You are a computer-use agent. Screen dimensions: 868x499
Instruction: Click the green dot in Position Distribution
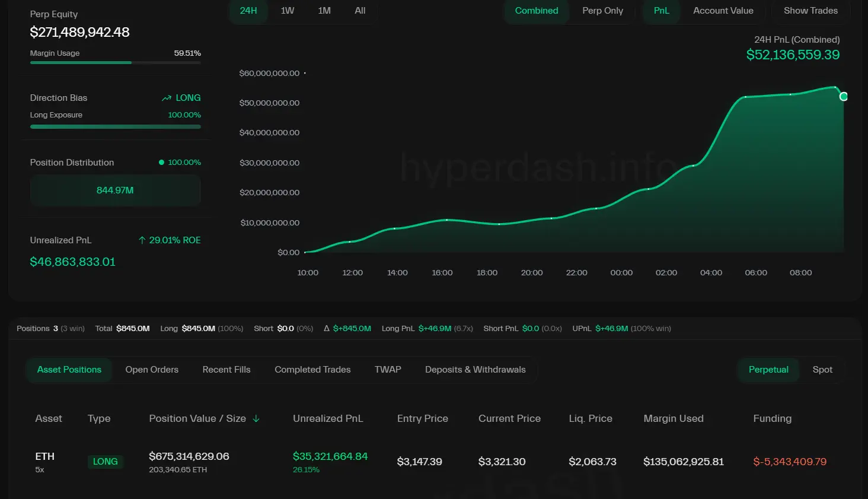click(161, 163)
